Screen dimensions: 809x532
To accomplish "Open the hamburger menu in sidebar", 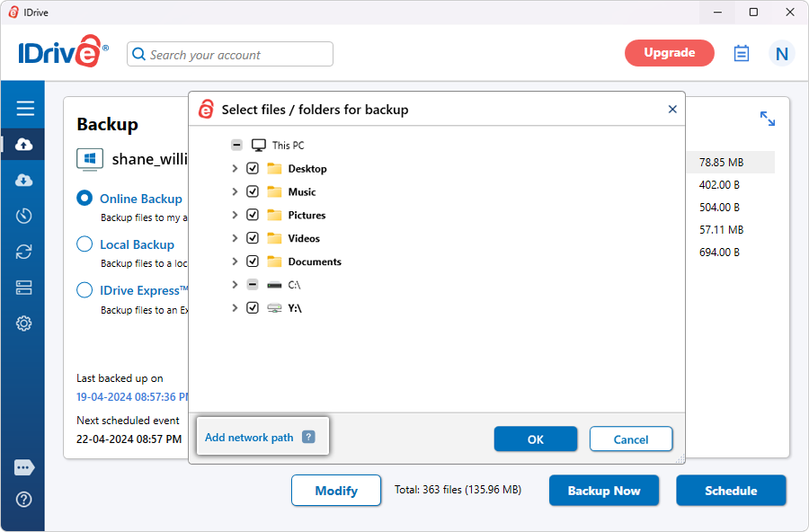I will 24,109.
